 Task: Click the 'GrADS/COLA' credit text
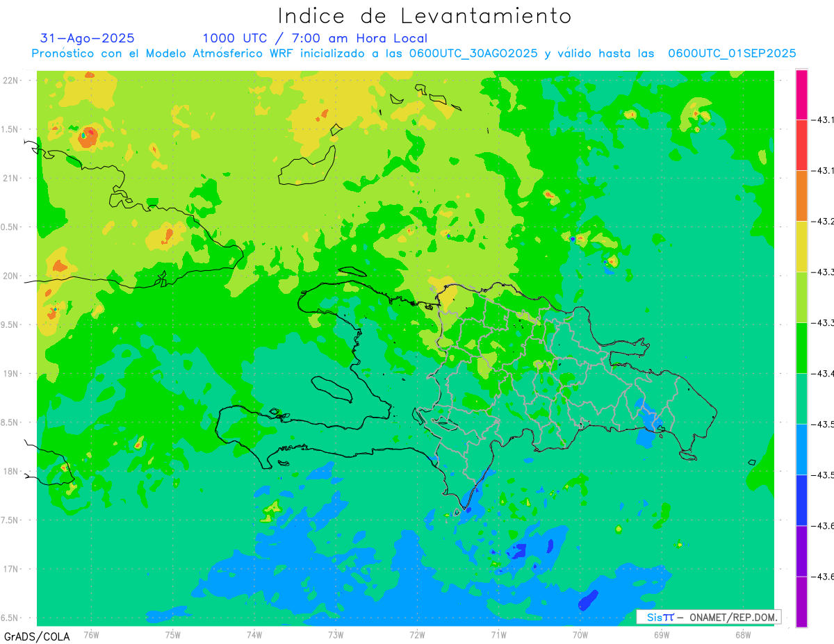click(36, 636)
